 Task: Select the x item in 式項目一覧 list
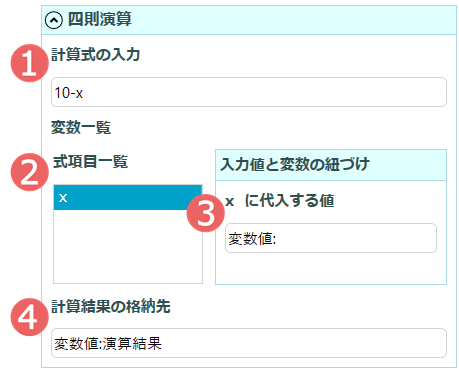128,197
